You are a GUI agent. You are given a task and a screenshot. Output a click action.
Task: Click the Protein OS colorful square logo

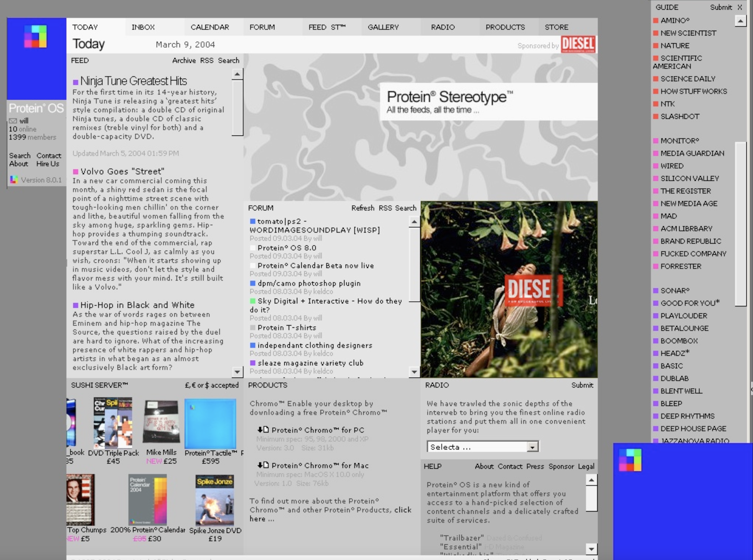[x=35, y=36]
